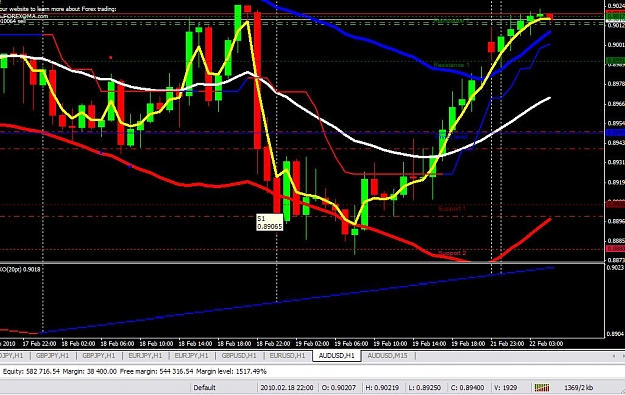Click the connection status bars icon

click(x=542, y=387)
